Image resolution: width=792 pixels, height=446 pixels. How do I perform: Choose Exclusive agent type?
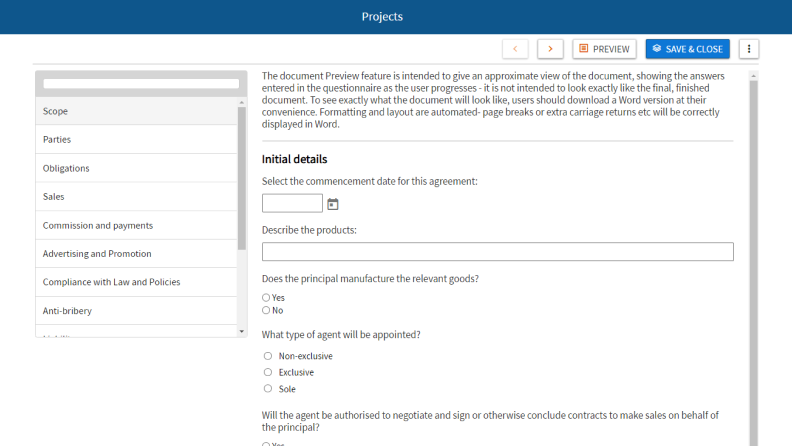(x=268, y=372)
